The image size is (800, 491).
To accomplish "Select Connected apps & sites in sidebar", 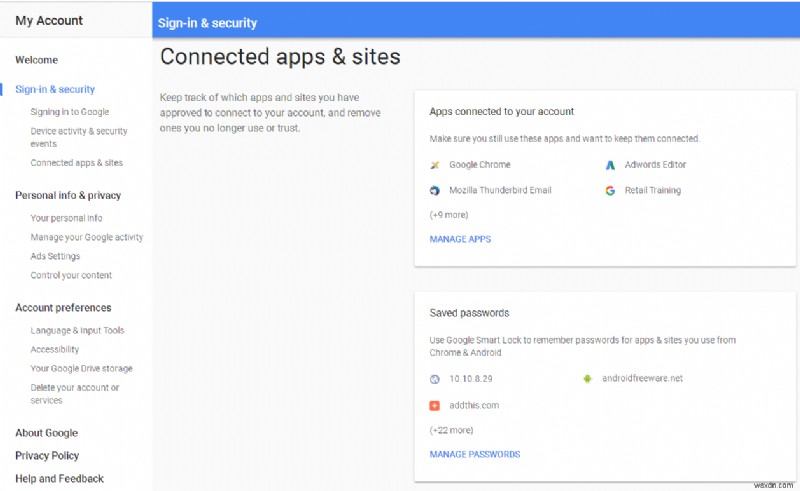I will coord(77,163).
